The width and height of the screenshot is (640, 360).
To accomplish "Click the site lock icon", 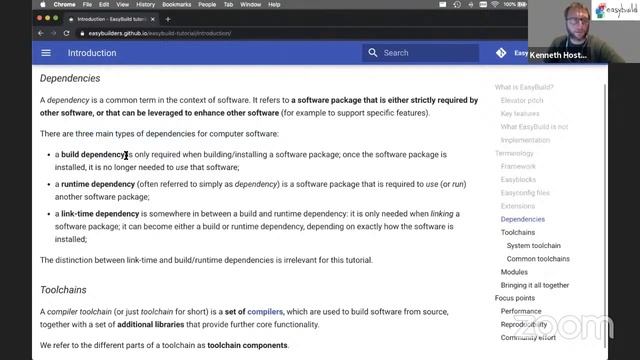I will click(x=82, y=33).
